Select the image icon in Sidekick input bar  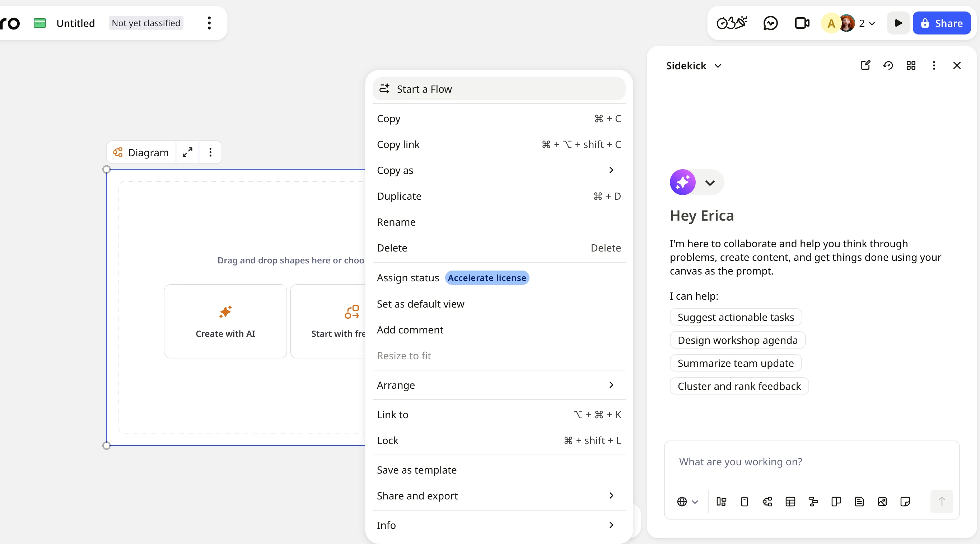[882, 502]
